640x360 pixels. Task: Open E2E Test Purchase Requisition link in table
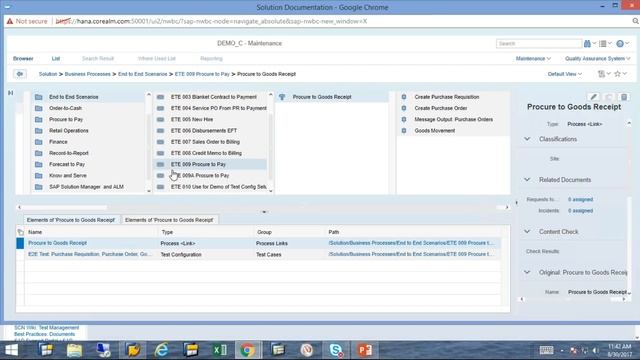(90, 254)
